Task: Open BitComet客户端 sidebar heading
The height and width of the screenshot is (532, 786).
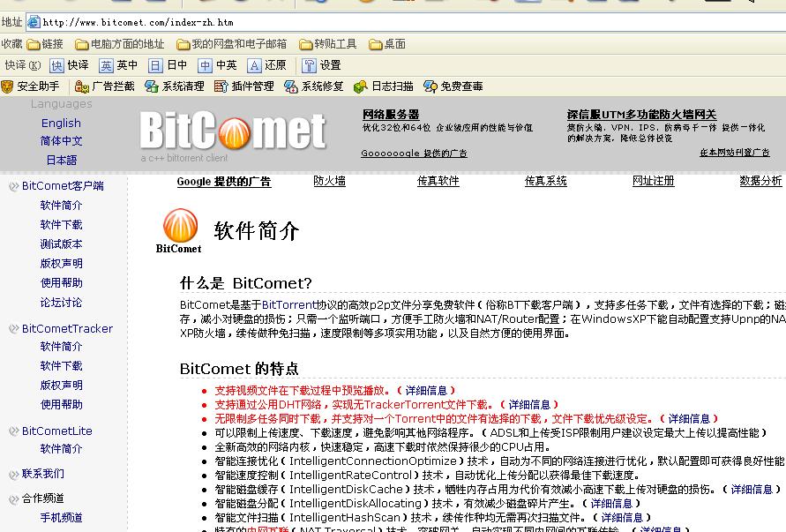Action: pyautogui.click(x=63, y=186)
